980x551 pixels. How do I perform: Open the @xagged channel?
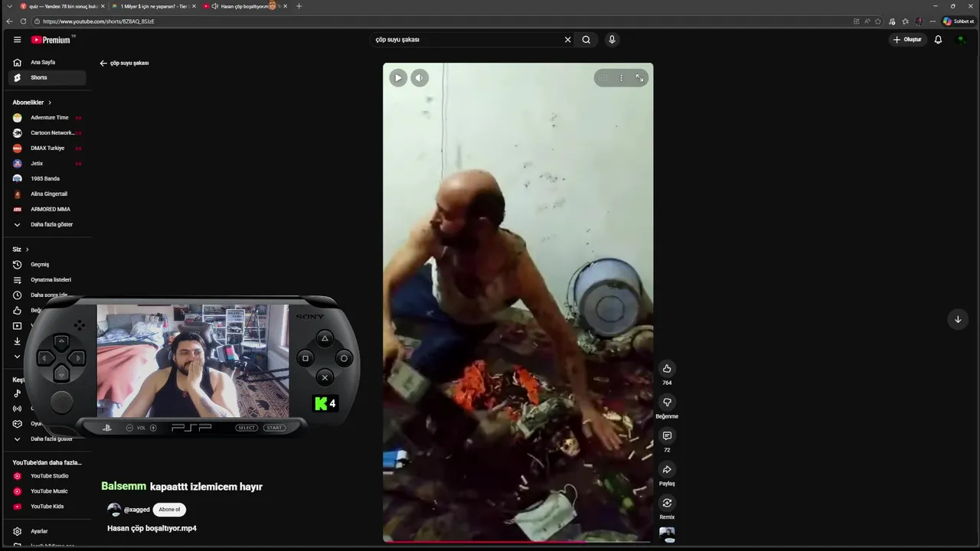point(137,510)
